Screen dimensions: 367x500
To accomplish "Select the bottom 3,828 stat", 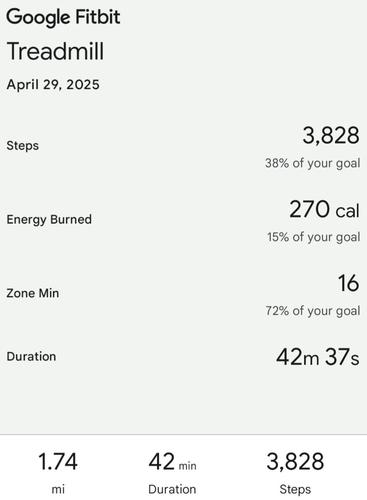I will point(295,462).
